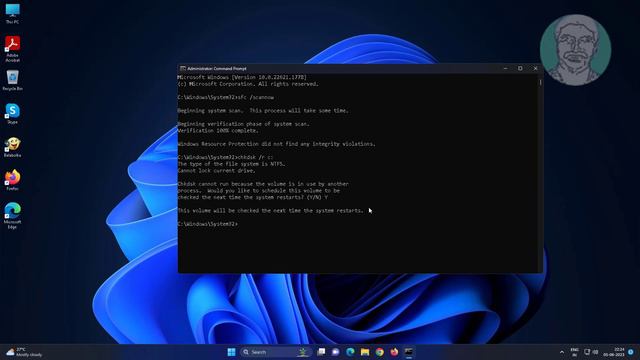640x360 pixels.
Task: Open File Explorer from the taskbar
Action: [x=365, y=352]
